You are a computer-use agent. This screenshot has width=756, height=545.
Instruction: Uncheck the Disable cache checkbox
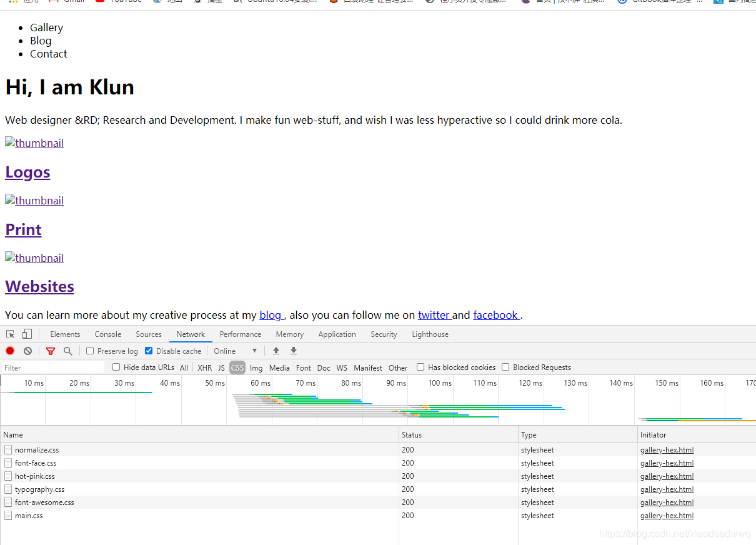tap(148, 351)
